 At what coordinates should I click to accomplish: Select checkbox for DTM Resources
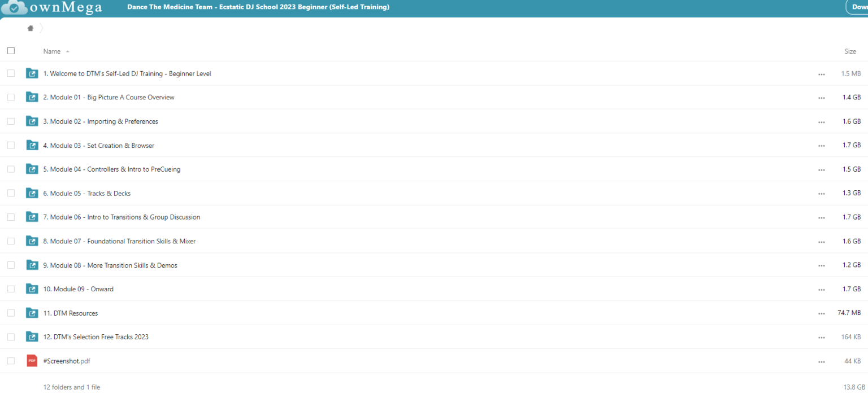11,313
